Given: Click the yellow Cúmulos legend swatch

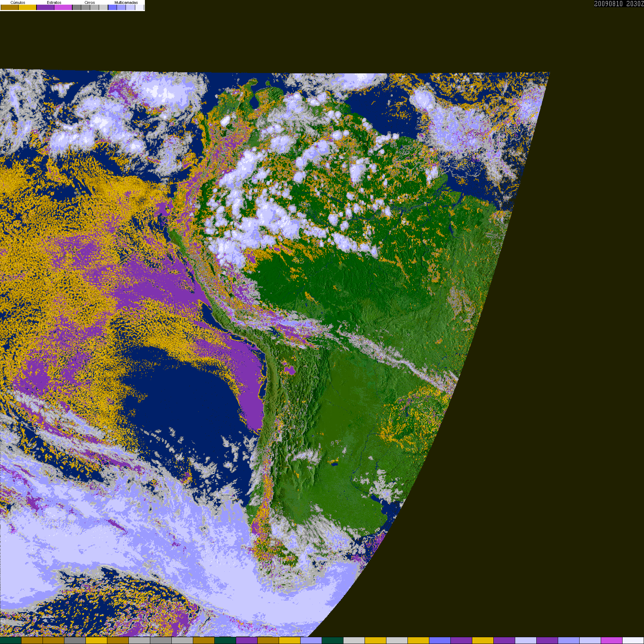Looking at the screenshot, I should click(28, 7).
